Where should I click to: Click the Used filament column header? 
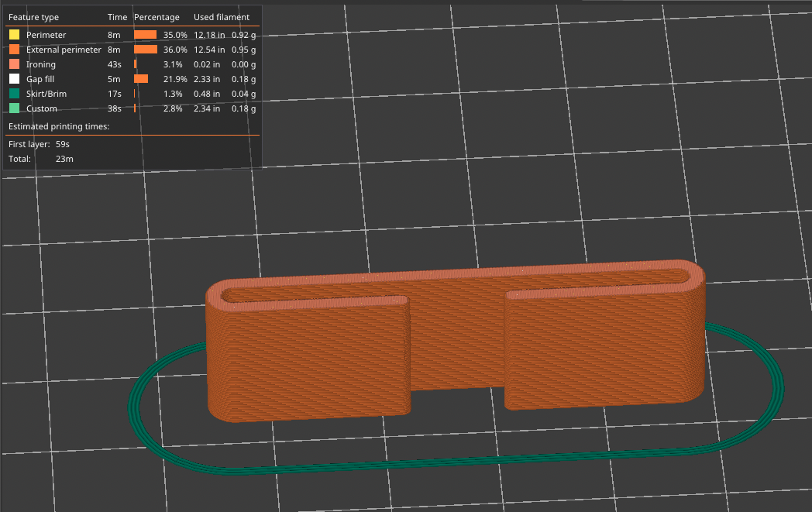(x=222, y=17)
